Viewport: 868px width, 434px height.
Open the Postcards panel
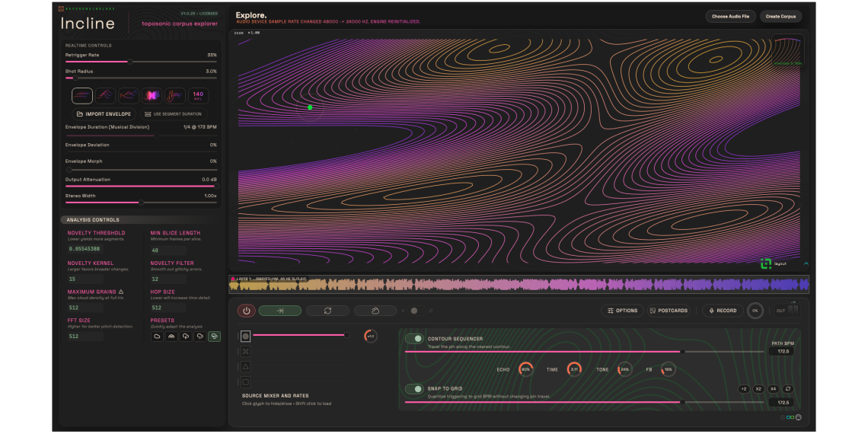[x=668, y=311]
